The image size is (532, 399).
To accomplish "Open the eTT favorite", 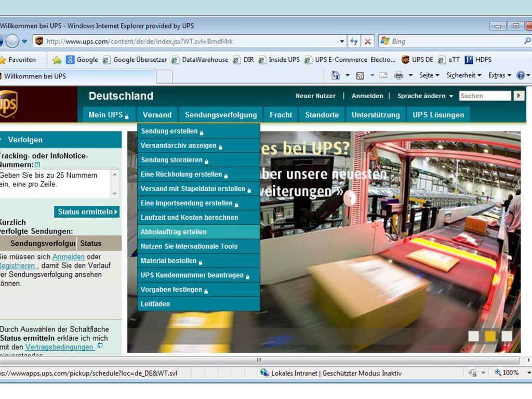I will click(x=448, y=60).
